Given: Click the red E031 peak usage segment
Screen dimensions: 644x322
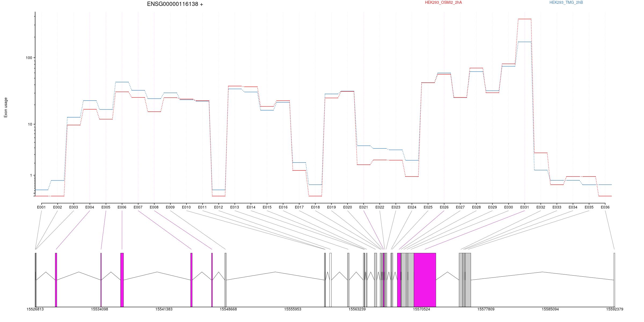Looking at the screenshot, I should coord(525,19).
